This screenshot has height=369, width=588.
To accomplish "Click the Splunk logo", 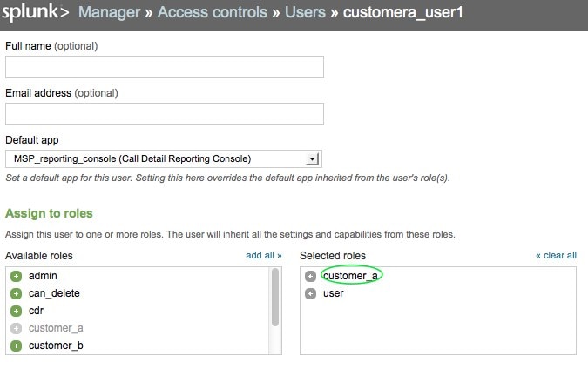I will pyautogui.click(x=35, y=14).
